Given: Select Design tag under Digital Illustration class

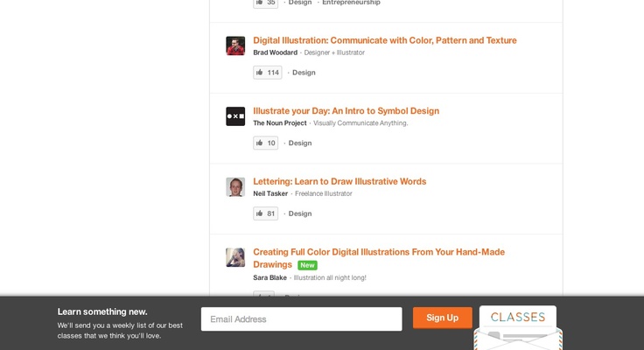Looking at the screenshot, I should pos(304,73).
